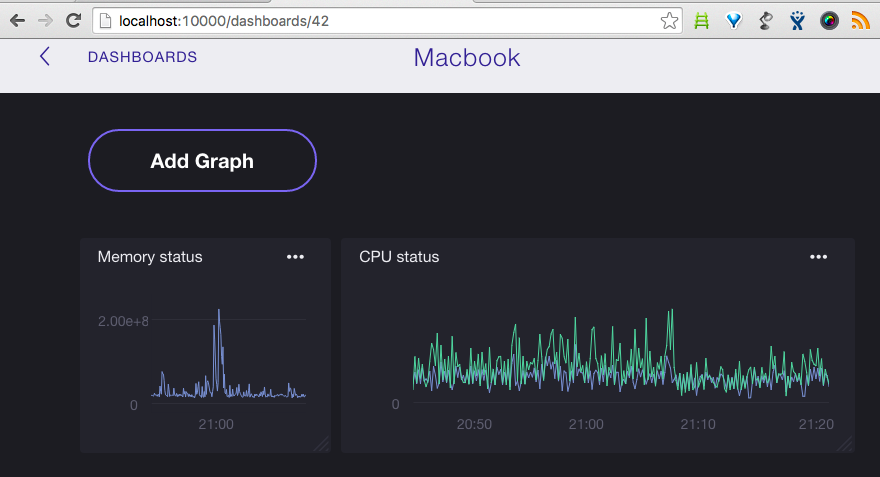
Task: Click the address bar URL field
Action: point(387,21)
